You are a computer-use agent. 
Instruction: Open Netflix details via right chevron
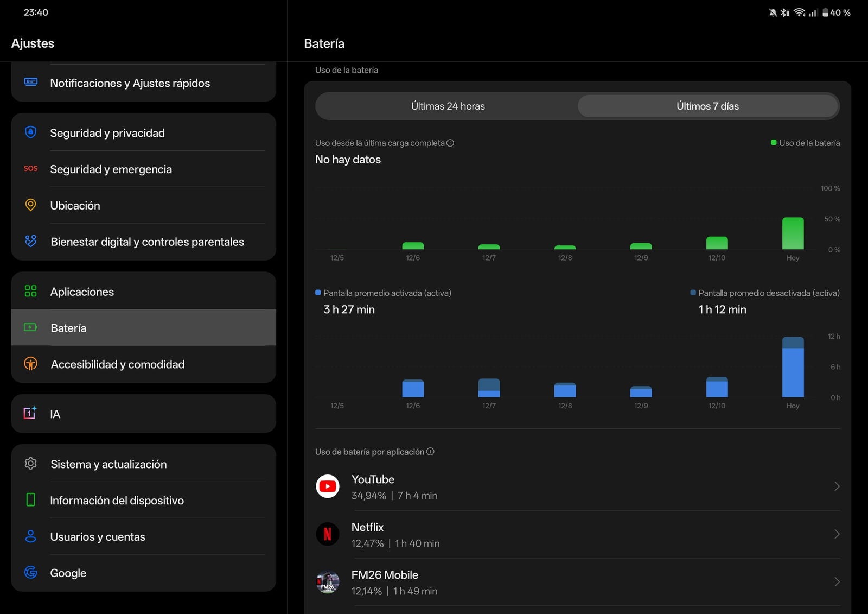pos(837,534)
